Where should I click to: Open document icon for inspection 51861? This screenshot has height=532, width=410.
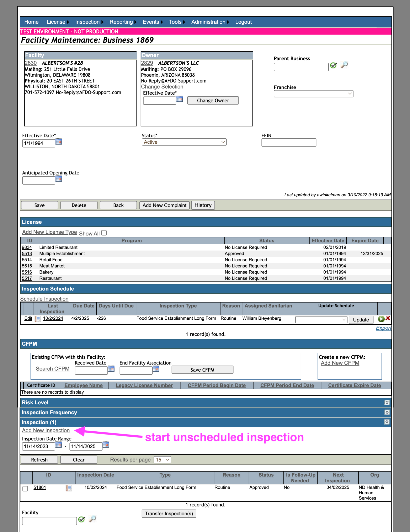point(69,488)
